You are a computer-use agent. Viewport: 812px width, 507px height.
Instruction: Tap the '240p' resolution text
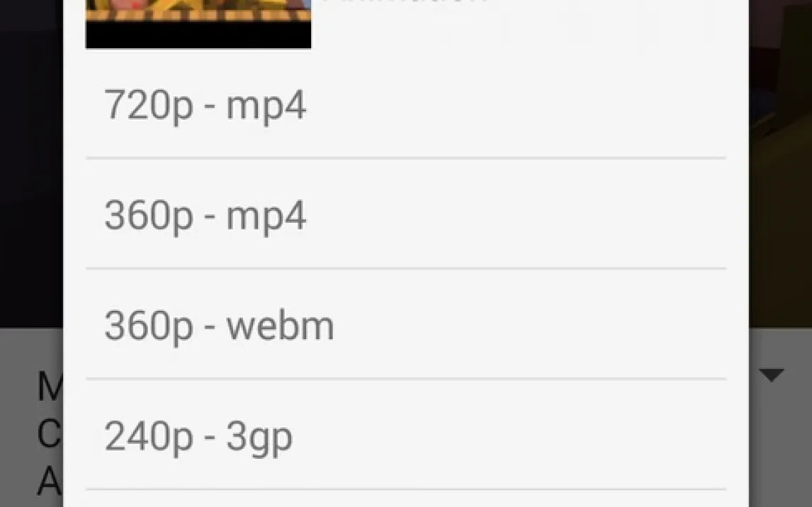click(x=149, y=438)
